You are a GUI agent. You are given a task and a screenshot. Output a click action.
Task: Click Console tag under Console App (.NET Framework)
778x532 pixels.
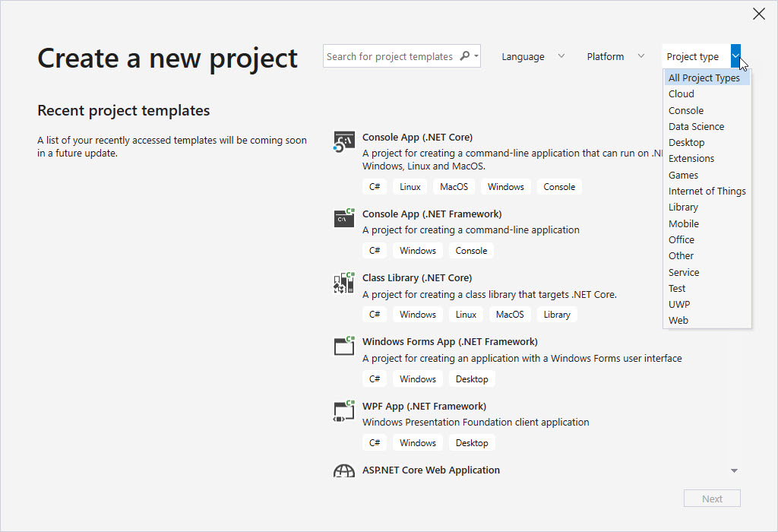tap(471, 251)
